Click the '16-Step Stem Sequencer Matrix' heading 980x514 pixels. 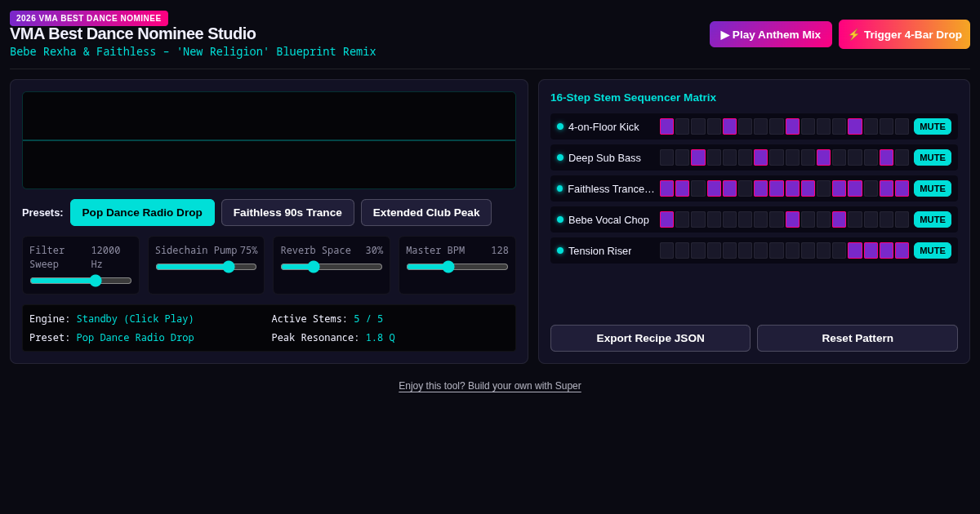(x=633, y=98)
